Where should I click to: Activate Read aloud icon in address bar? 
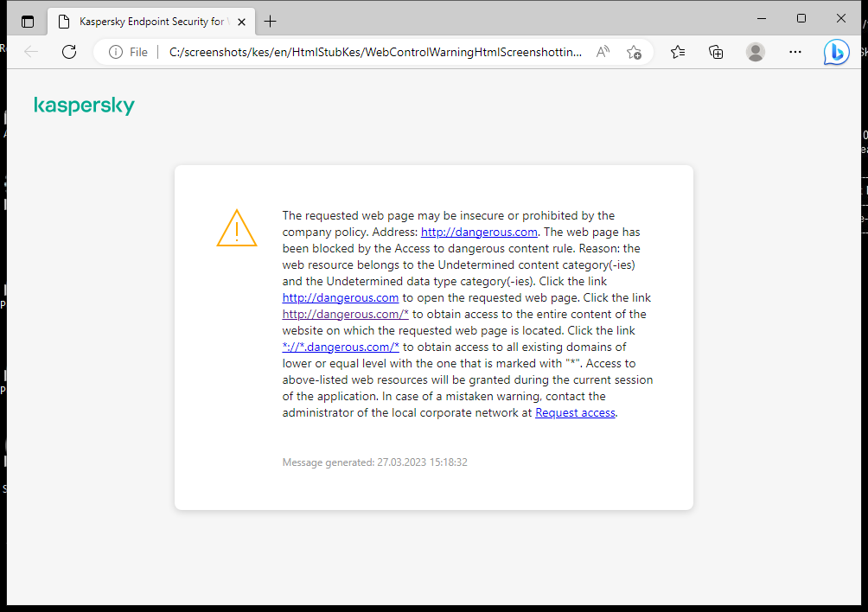(603, 52)
